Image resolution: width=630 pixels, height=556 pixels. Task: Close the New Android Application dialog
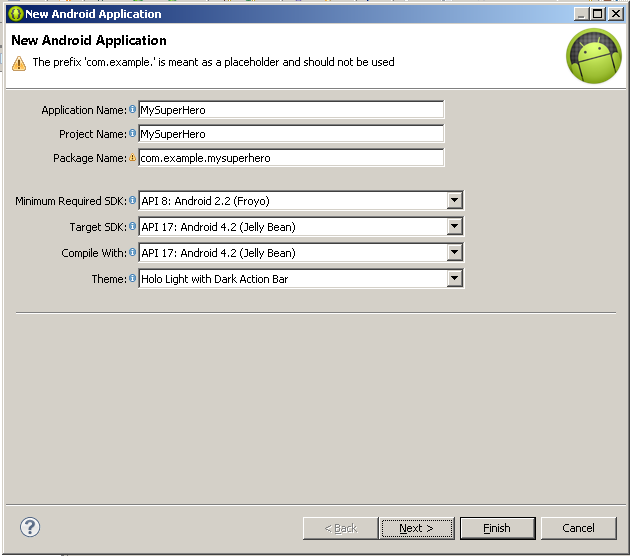616,14
